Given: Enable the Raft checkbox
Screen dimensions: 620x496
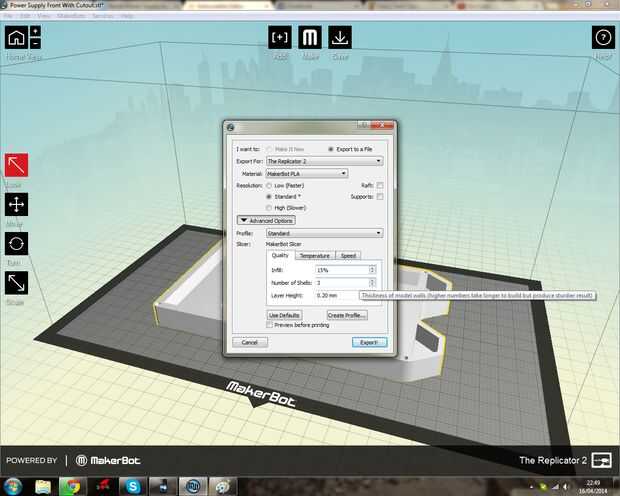Looking at the screenshot, I should (x=380, y=185).
